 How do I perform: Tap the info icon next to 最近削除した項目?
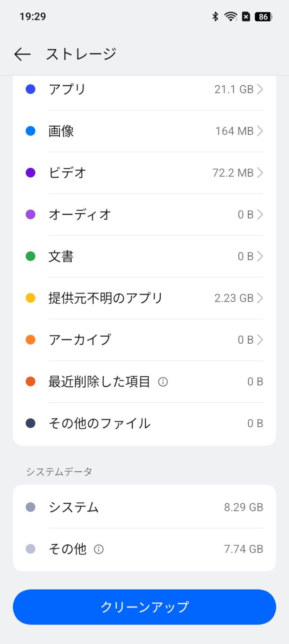coord(162,382)
